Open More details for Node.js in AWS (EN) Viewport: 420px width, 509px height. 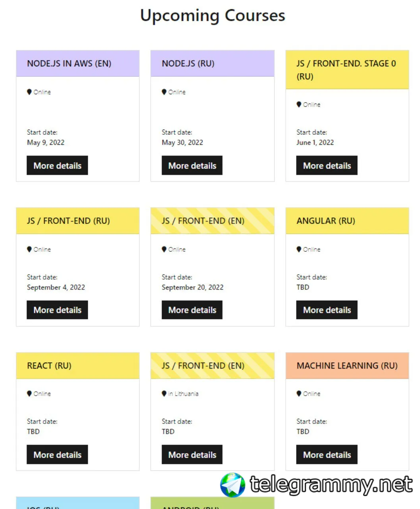coord(57,165)
